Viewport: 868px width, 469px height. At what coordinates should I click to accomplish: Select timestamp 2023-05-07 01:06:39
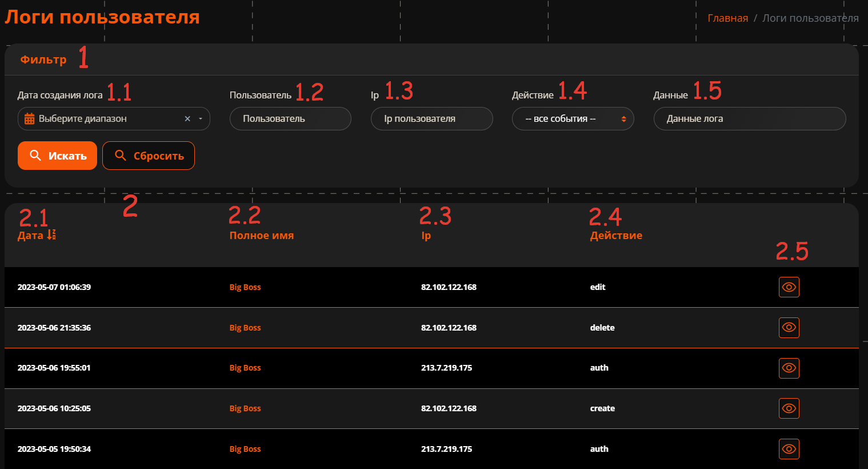coord(54,287)
